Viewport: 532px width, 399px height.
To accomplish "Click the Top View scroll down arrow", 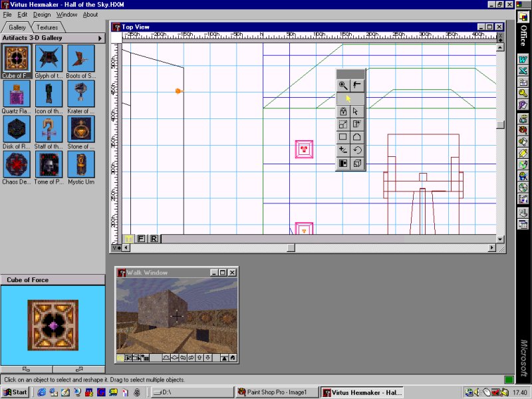I will click(500, 239).
